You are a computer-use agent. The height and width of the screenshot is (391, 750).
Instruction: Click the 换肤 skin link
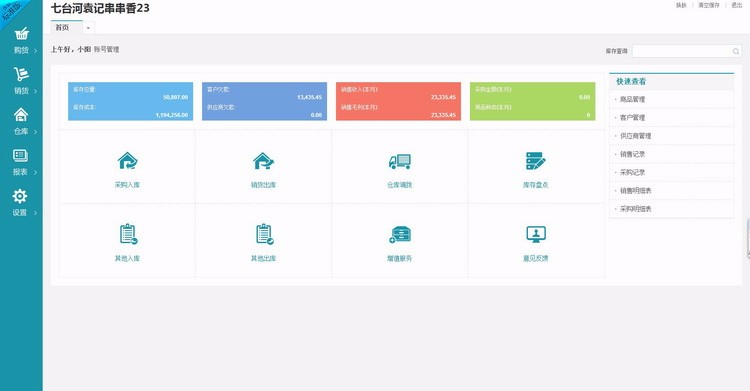(681, 5)
